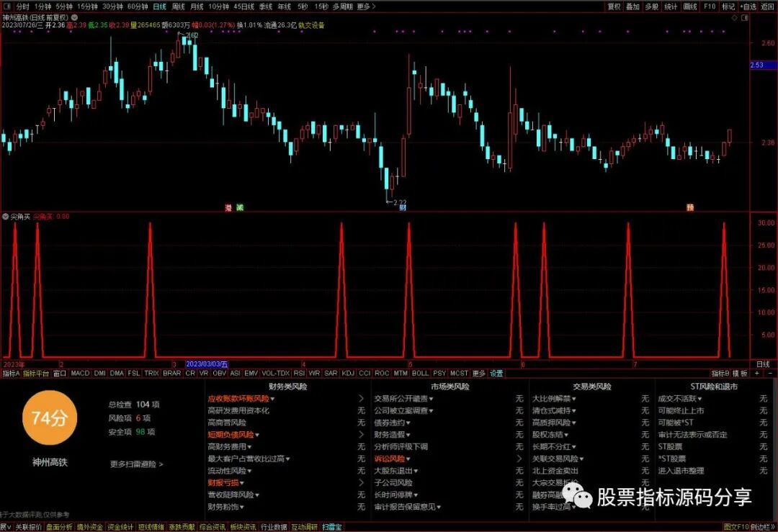The width and height of the screenshot is (778, 532).
Task: Click the orange 74分 score circle
Action: click(50, 418)
